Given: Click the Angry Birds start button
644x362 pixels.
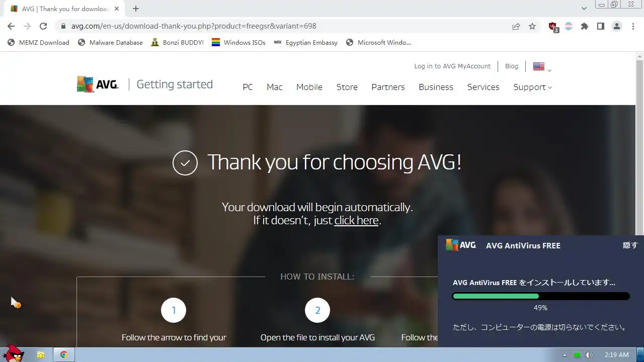Looking at the screenshot, I should (13, 353).
